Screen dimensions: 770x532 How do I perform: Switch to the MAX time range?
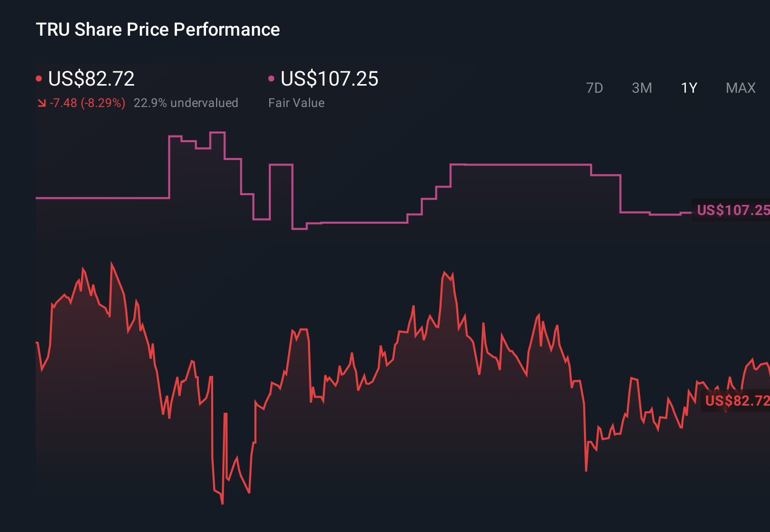pyautogui.click(x=740, y=88)
